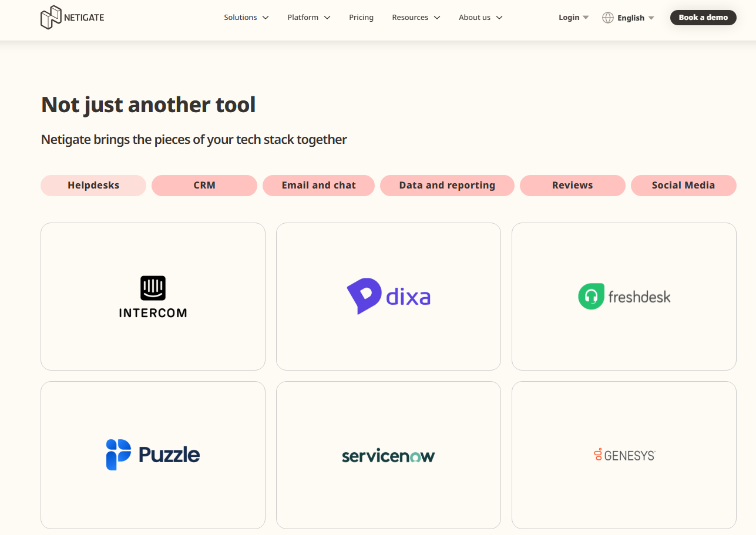
Task: Click the Genesys integration logo
Action: pyautogui.click(x=624, y=455)
